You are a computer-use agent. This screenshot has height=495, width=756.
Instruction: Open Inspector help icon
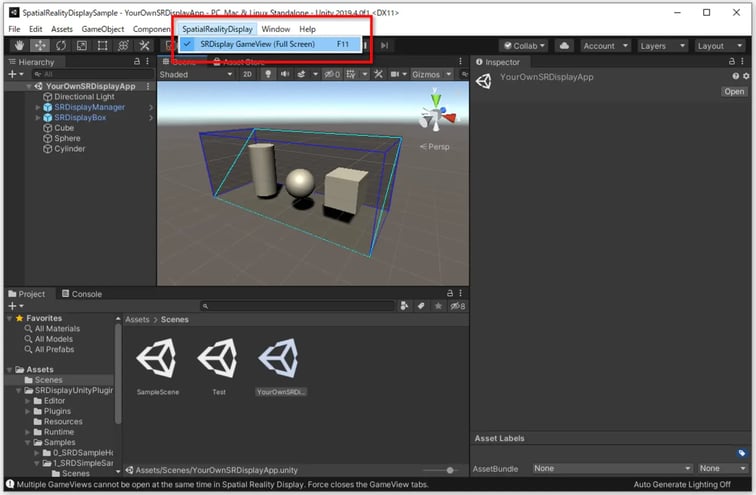tap(736, 76)
